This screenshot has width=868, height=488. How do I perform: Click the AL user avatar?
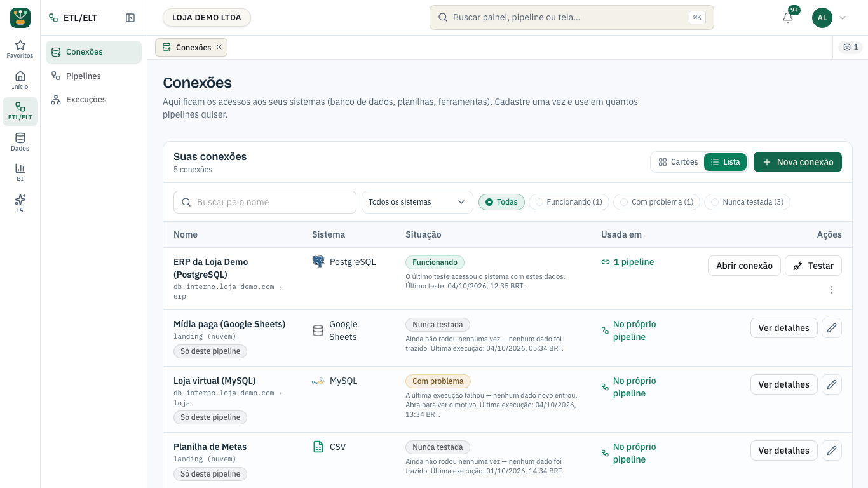click(822, 18)
